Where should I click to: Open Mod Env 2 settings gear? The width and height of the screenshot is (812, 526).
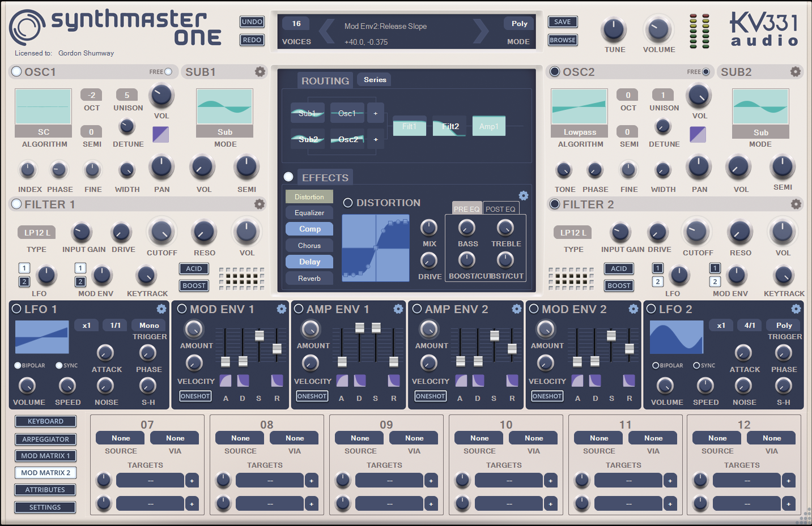633,309
